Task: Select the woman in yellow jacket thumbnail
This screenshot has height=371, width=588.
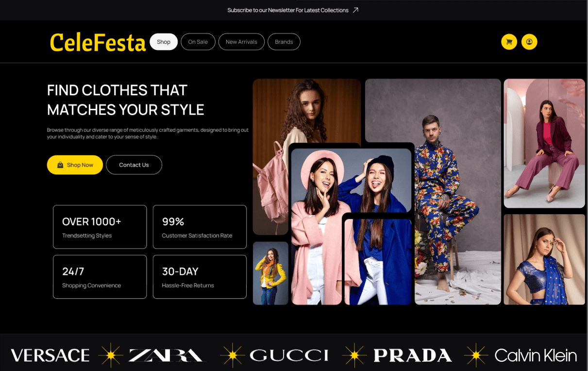Action: tap(270, 273)
